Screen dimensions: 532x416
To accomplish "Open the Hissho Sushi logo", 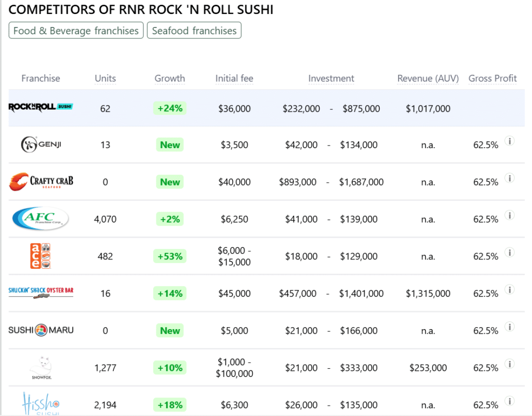I will click(x=41, y=404).
